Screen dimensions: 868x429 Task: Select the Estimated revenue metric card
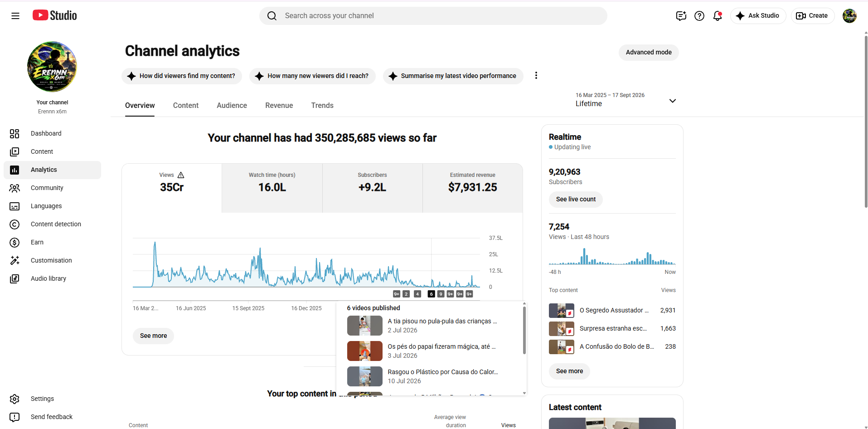pos(473,188)
